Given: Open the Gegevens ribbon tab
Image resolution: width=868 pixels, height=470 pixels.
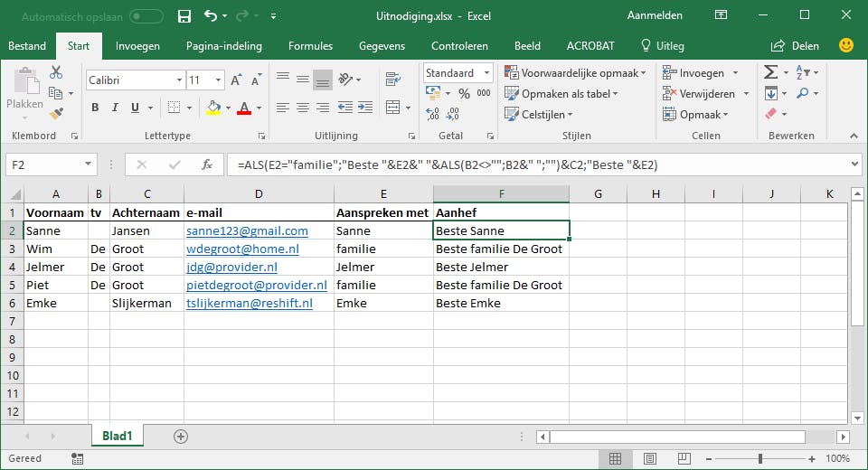Looking at the screenshot, I should click(x=382, y=46).
